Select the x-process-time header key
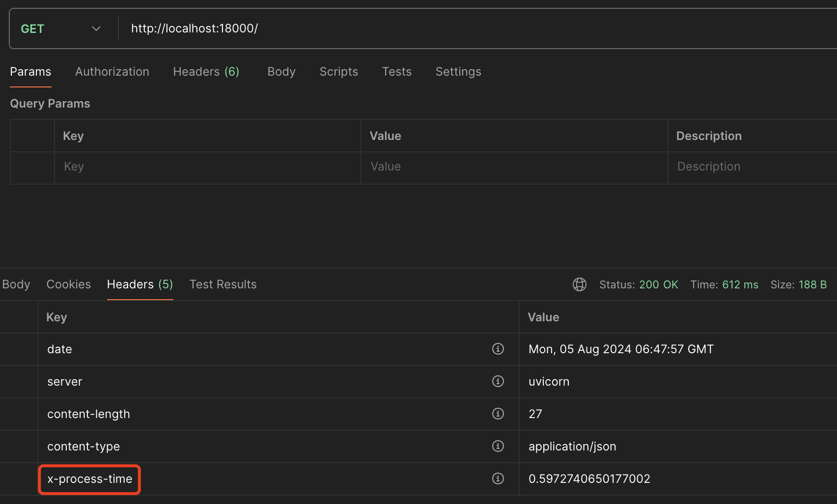Viewport: 837px width, 504px height. (90, 479)
